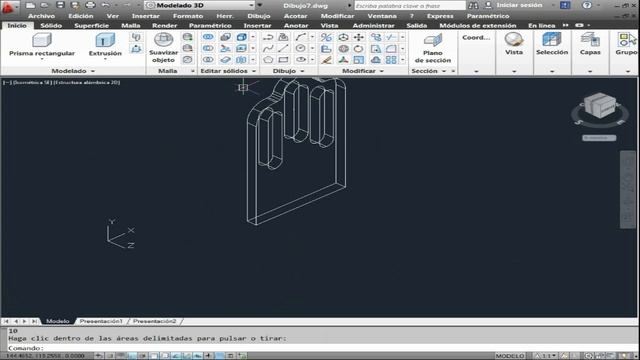This screenshot has width=640, height=360.
Task: Open the Acotar menu
Action: 295,16
